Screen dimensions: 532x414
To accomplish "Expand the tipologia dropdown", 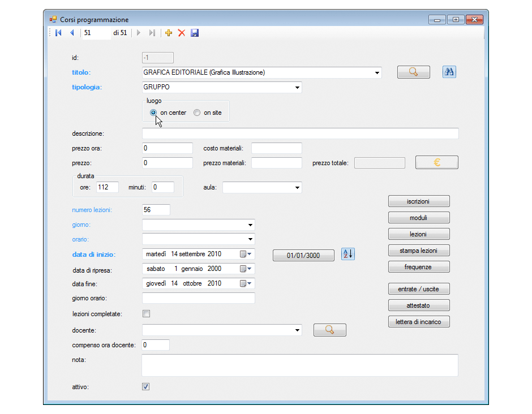I will click(297, 88).
